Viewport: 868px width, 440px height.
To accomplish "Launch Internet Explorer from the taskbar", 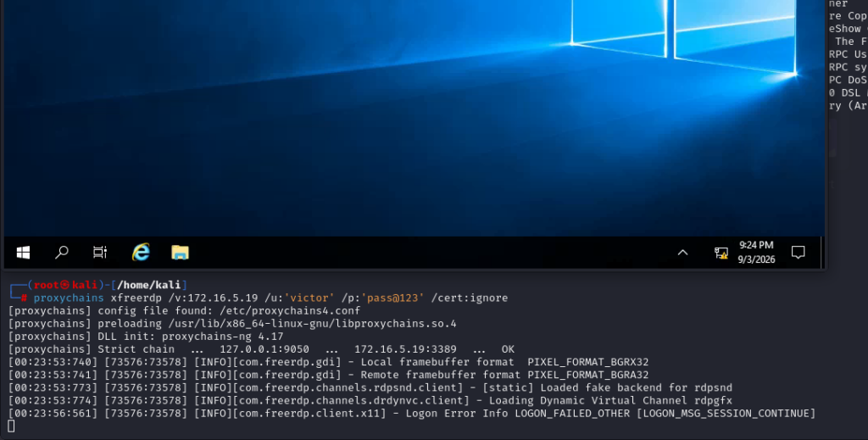I will tap(142, 253).
